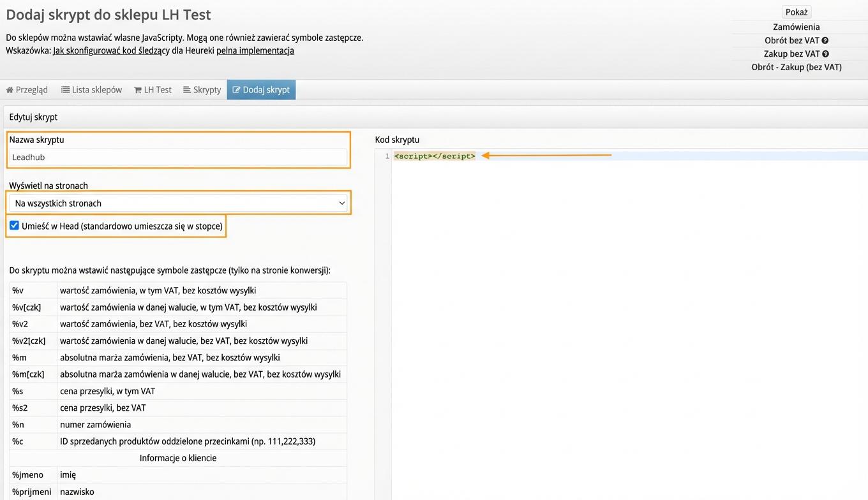Click help icon next to Obrót bez VAT

(825, 41)
